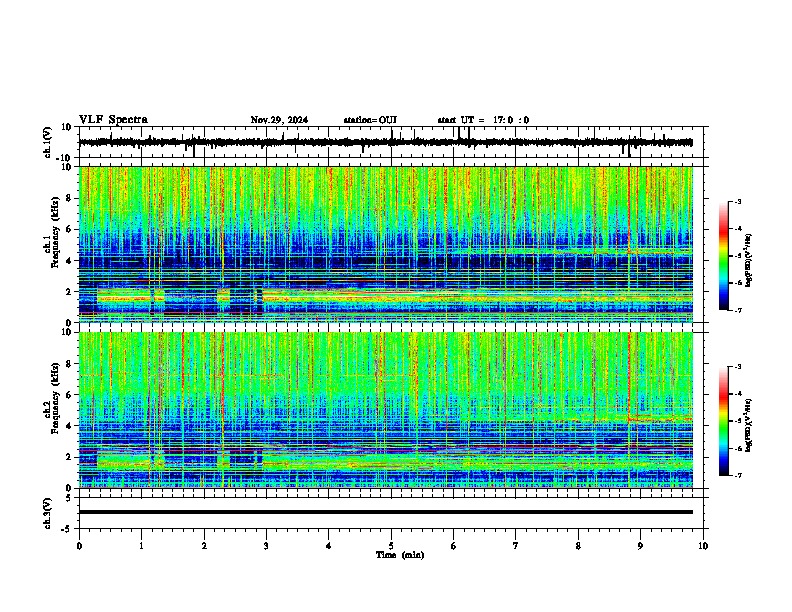Click the '-3' top value of ch.1 colorbar
Image resolution: width=792 pixels, height=612 pixels.
coord(737,201)
